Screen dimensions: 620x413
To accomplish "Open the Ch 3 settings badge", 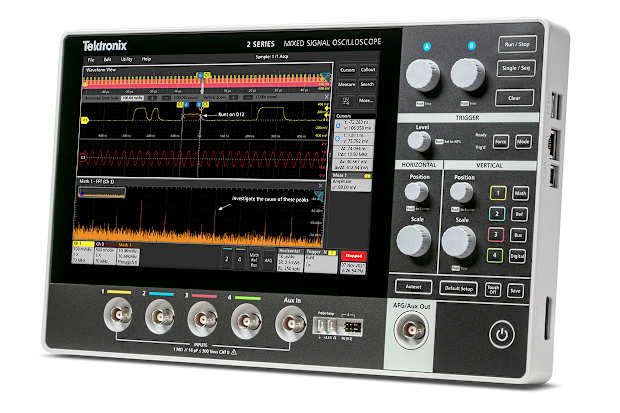I will coord(105,253).
